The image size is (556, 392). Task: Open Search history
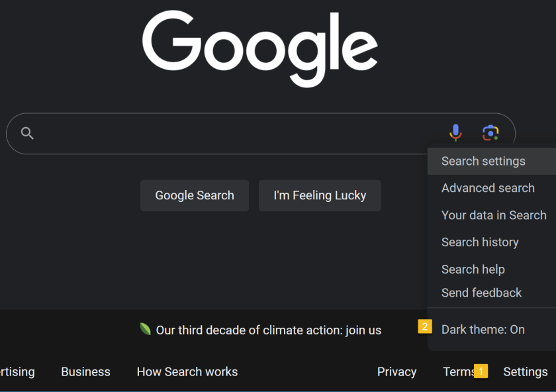480,242
